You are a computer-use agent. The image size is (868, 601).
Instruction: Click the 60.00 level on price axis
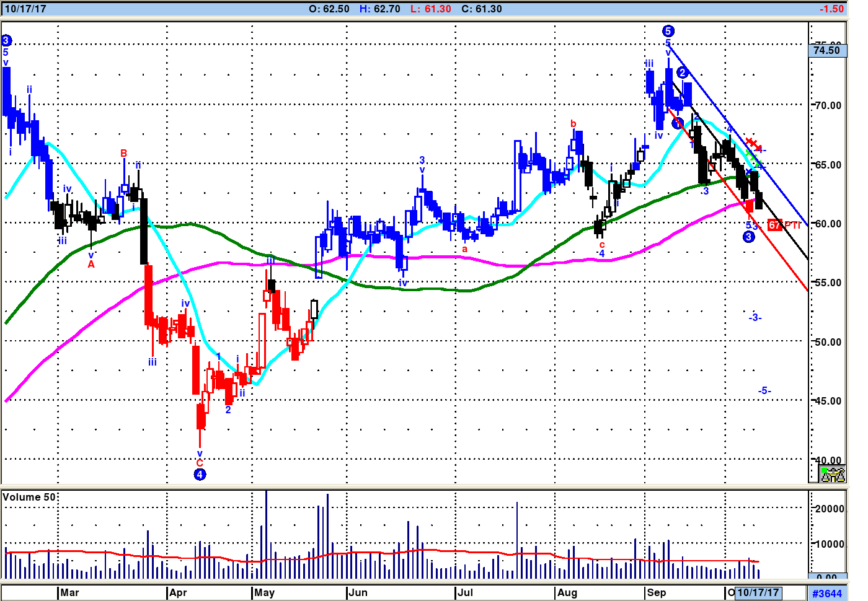click(x=828, y=224)
